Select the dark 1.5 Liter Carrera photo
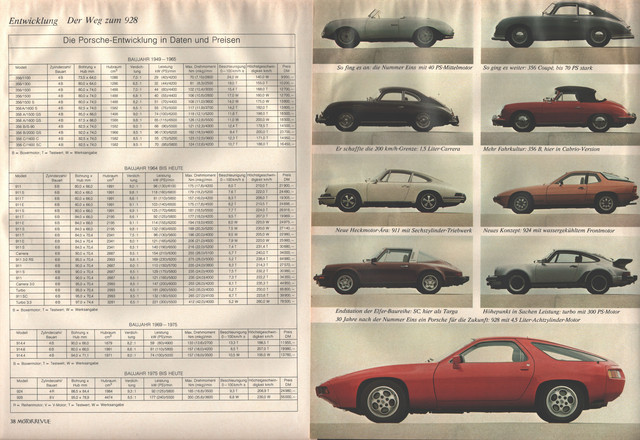Screen dimensions: 640x440 click(393, 109)
